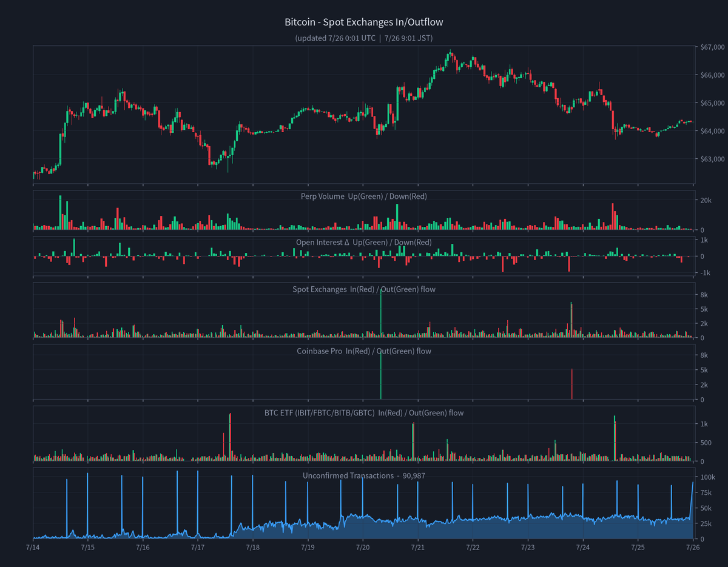
Task: Click the 7/22 date label on x-axis
Action: click(x=473, y=547)
